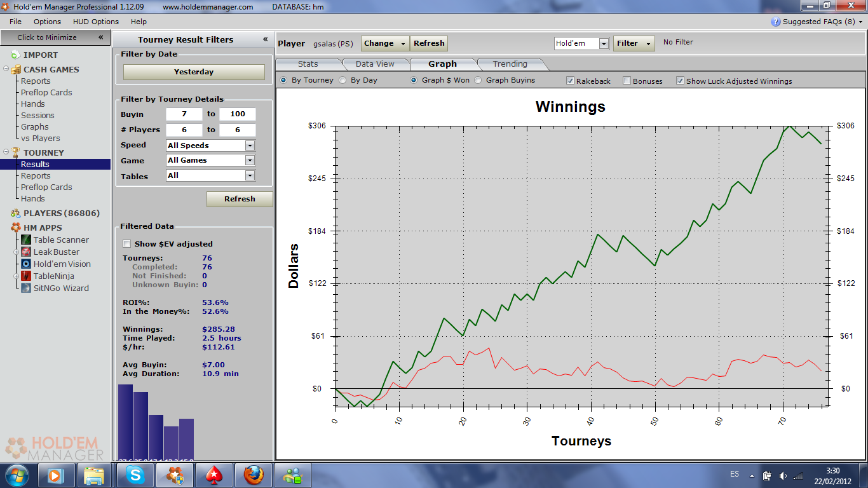Open the Help menu
The image size is (868, 488).
pyautogui.click(x=139, y=22)
